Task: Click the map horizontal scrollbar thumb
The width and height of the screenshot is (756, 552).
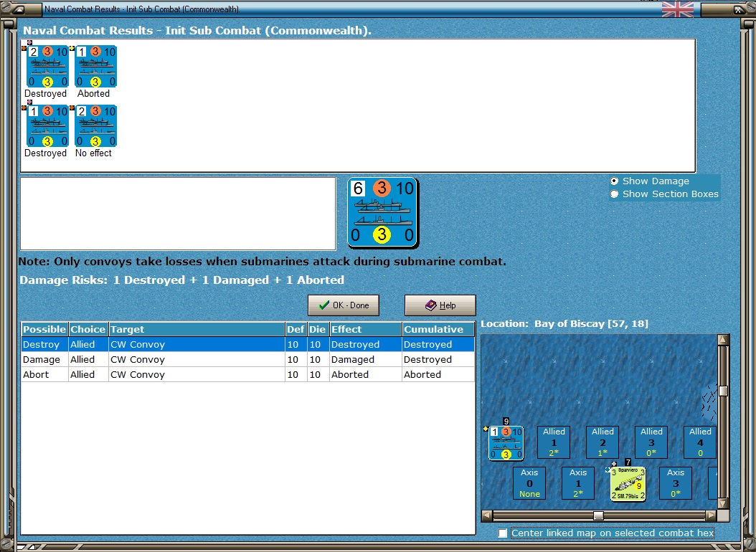Action: pyautogui.click(x=598, y=515)
